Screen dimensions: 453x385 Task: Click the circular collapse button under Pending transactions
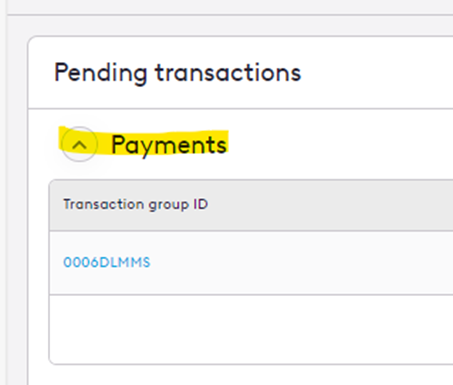pyautogui.click(x=79, y=144)
